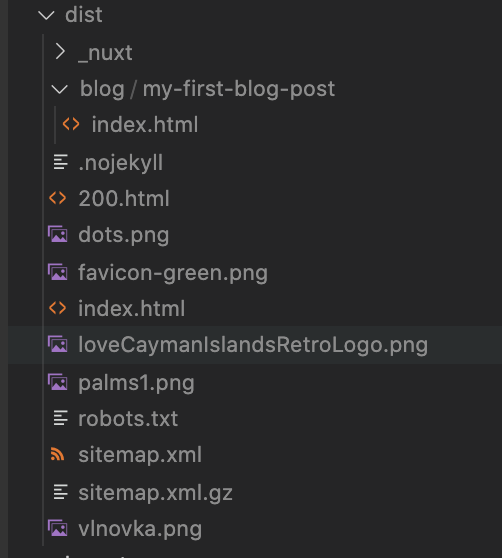Select the dist folder label
The image size is (502, 558).
[x=84, y=15]
